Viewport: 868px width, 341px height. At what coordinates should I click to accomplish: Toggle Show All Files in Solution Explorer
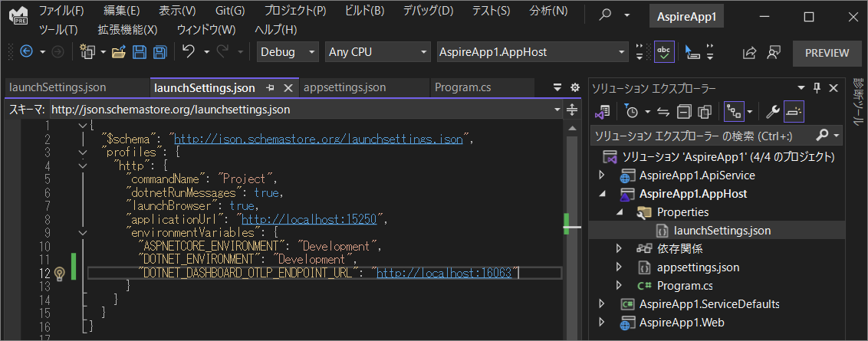(x=705, y=112)
